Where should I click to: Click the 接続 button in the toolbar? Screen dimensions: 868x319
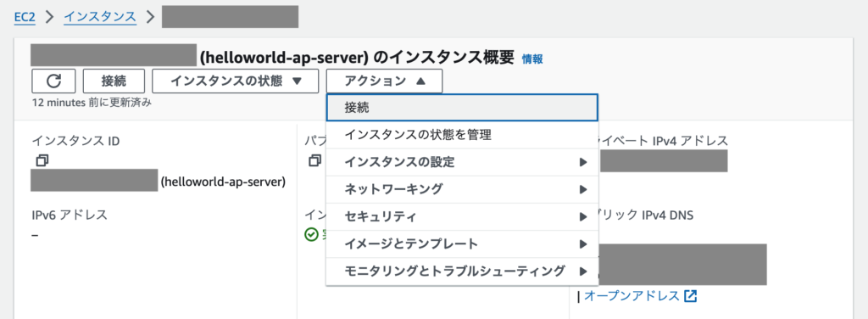[x=114, y=81]
